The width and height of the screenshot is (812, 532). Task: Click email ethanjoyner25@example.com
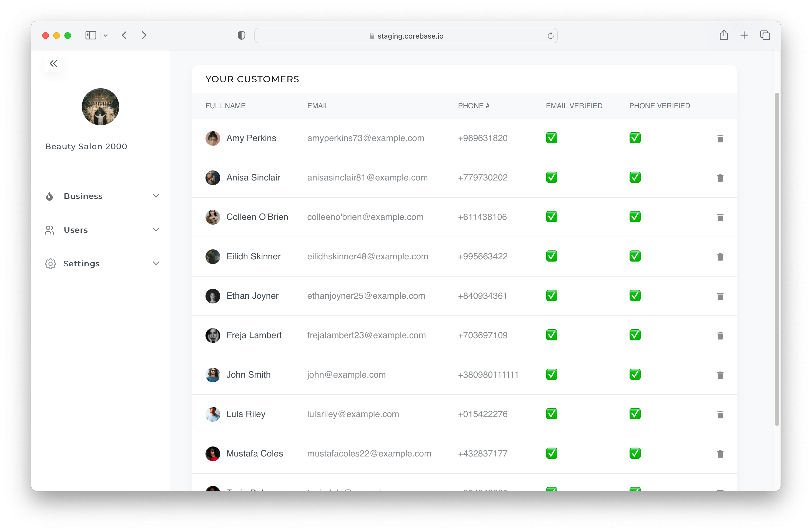pos(366,296)
